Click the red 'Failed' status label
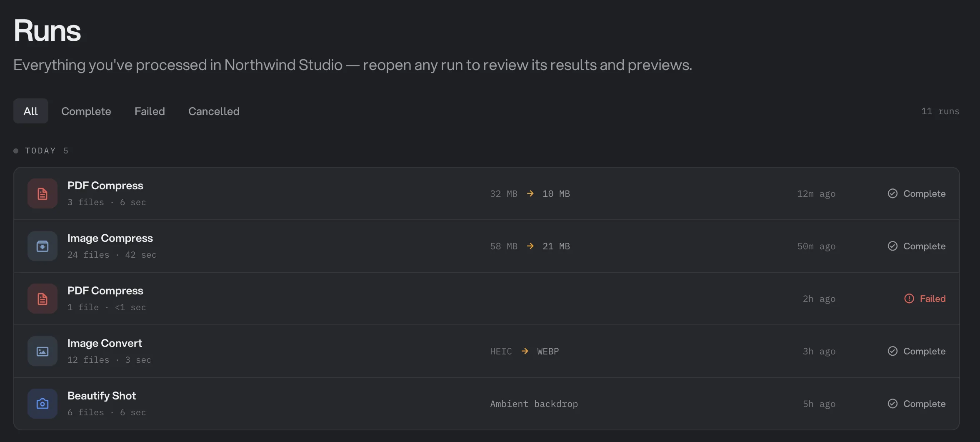Image resolution: width=980 pixels, height=442 pixels. [x=932, y=299]
